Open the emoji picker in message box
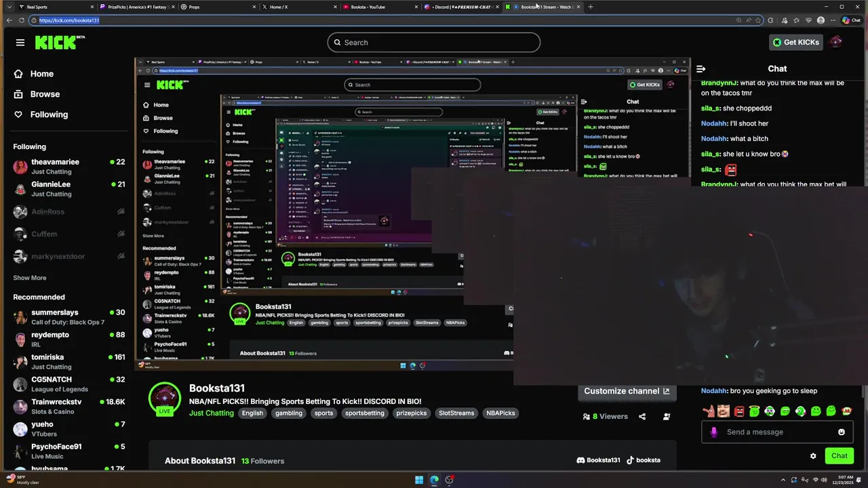The height and width of the screenshot is (488, 868). click(842, 432)
